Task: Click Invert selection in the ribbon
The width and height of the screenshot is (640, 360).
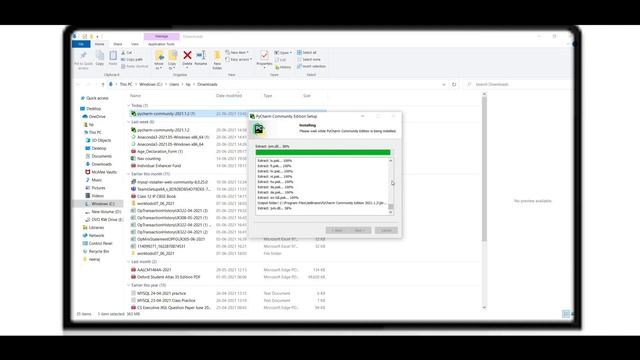Action: [311, 67]
